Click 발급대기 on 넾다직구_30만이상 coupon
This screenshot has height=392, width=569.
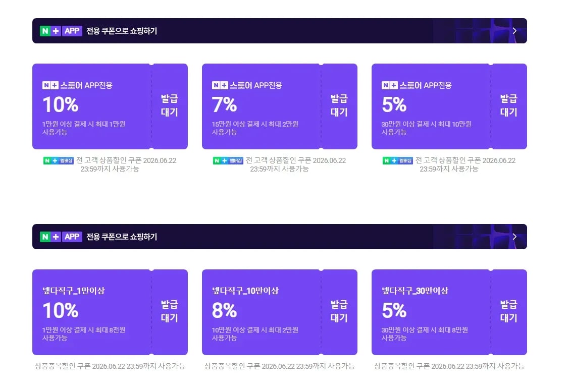509,311
